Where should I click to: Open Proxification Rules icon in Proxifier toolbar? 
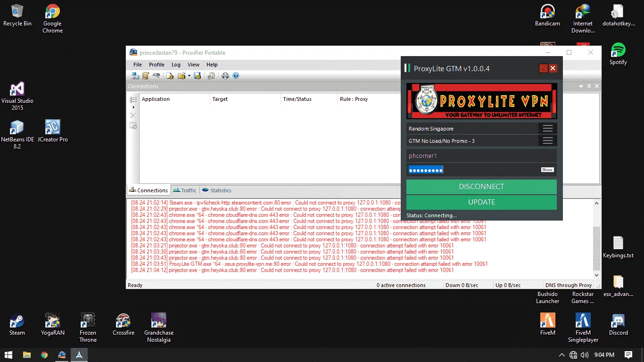tap(146, 75)
